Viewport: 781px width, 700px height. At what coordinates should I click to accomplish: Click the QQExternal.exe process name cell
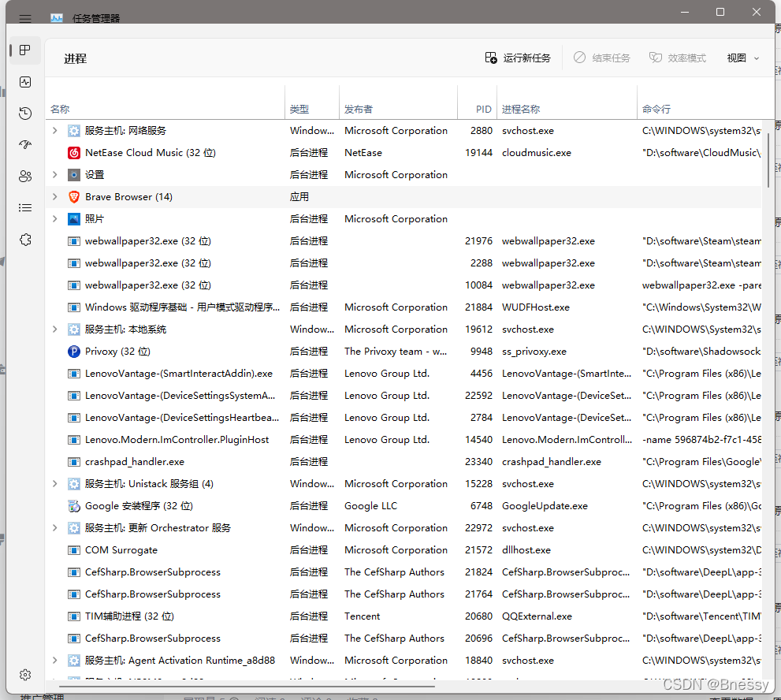(537, 616)
